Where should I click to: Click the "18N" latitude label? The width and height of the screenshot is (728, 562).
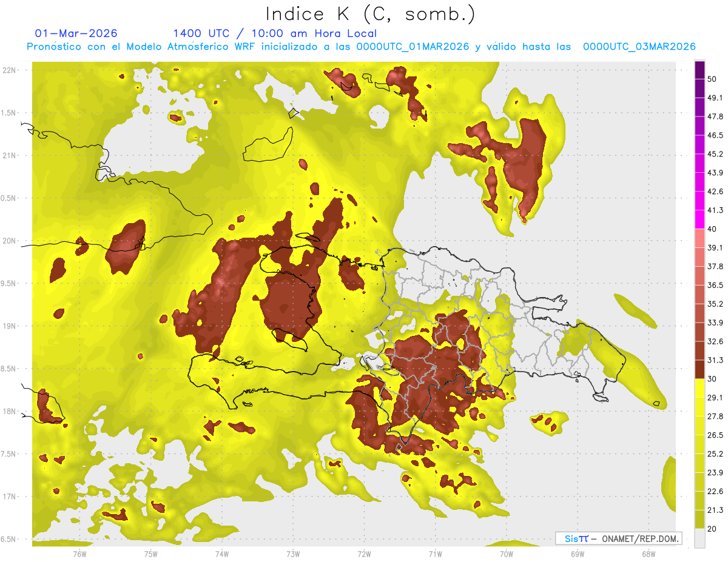[x=10, y=411]
